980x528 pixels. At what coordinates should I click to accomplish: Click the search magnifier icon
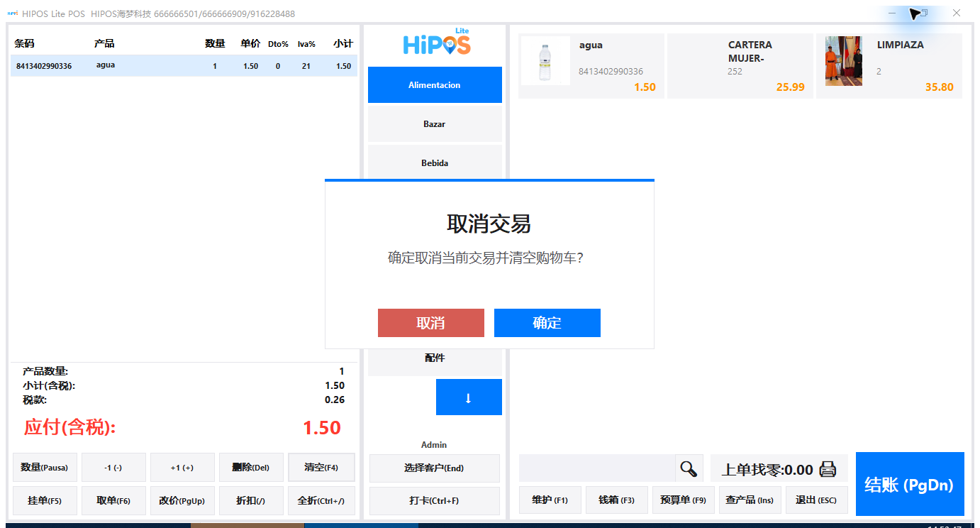click(689, 468)
